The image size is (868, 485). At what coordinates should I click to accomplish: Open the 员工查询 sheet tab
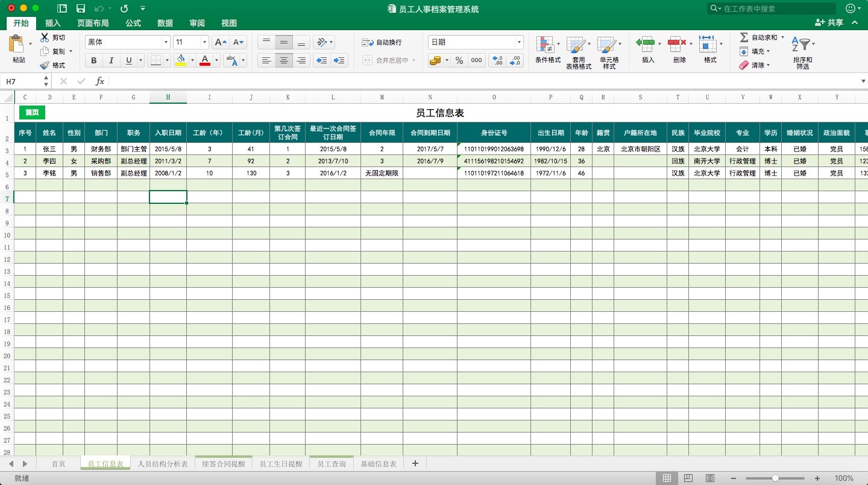(x=331, y=463)
